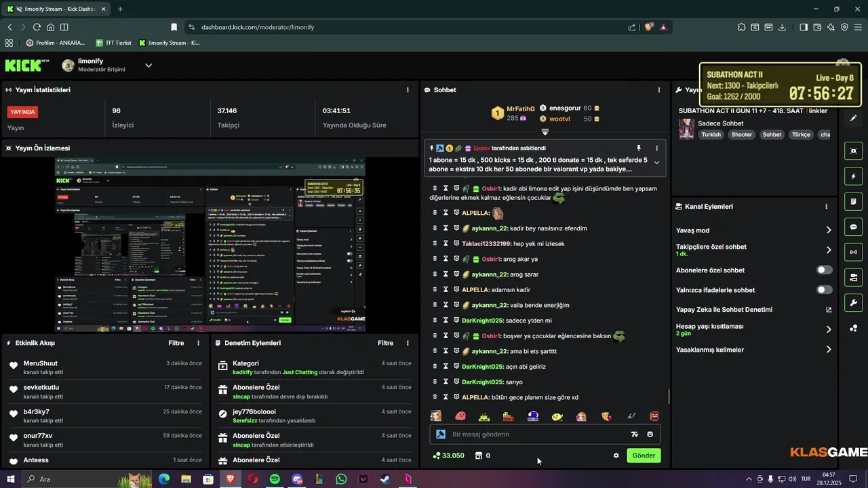Screen dimensions: 868x488
Task: Click the Gönder send button
Action: pos(644,455)
